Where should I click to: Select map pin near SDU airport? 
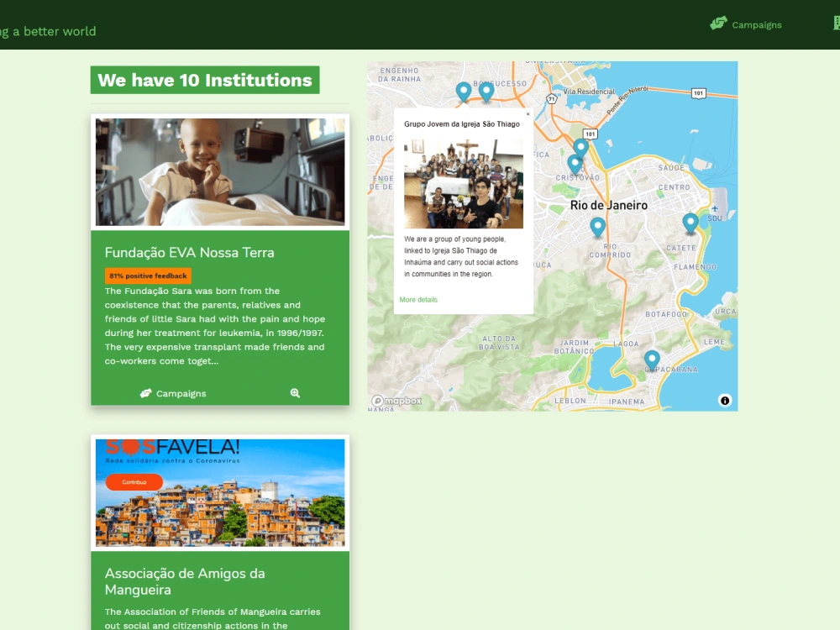tap(690, 223)
